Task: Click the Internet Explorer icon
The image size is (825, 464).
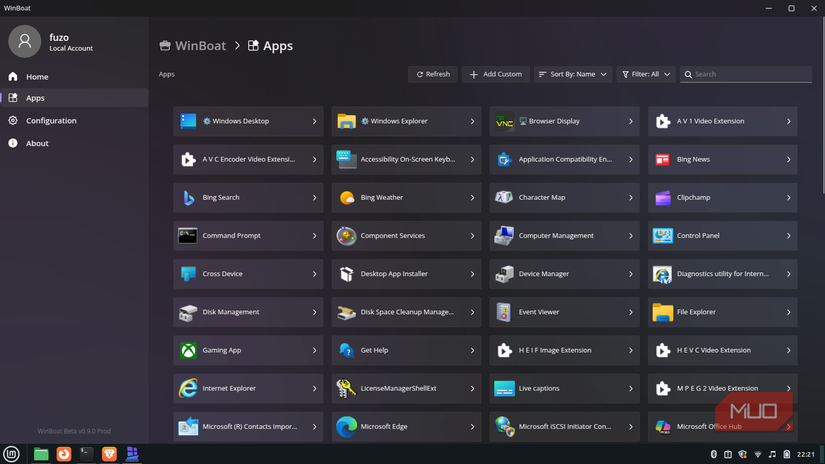Action: (x=188, y=389)
